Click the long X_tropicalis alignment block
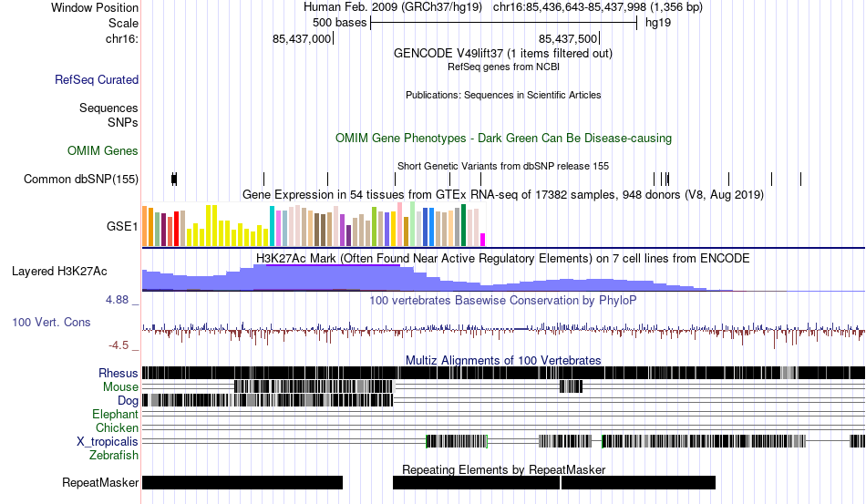866x504 pixels. [x=704, y=441]
